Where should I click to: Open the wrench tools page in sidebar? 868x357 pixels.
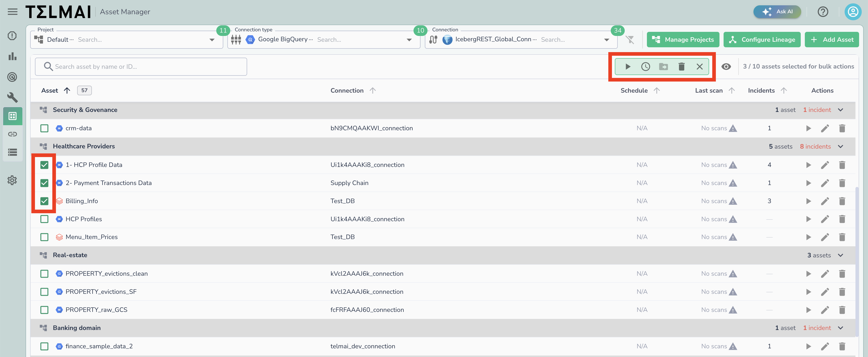[x=13, y=97]
